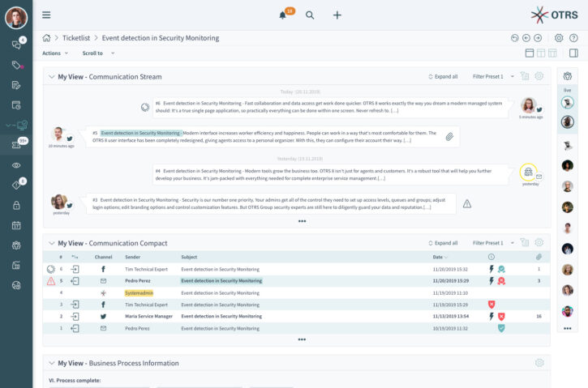588x388 pixels.
Task: Click the search magnifier icon
Action: click(310, 15)
